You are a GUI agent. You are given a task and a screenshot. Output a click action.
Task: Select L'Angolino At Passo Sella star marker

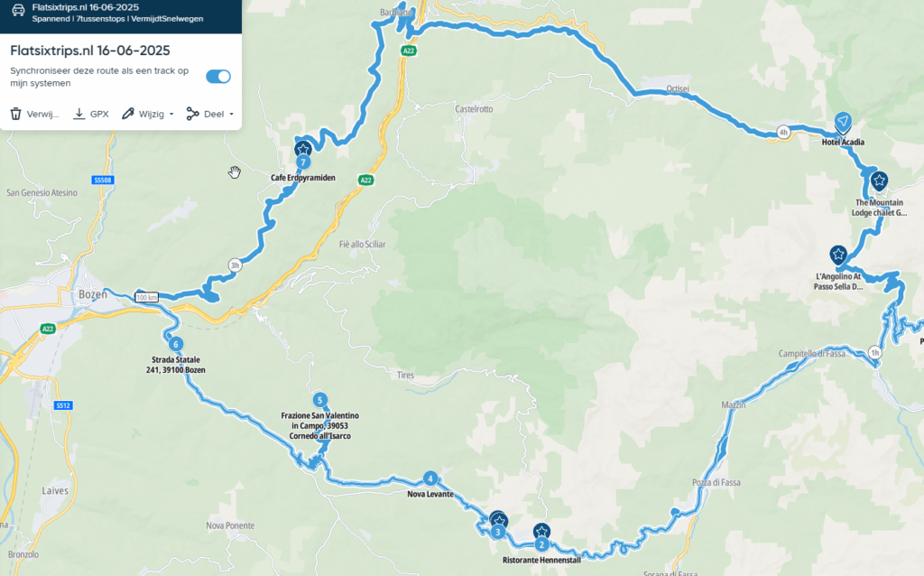[838, 255]
